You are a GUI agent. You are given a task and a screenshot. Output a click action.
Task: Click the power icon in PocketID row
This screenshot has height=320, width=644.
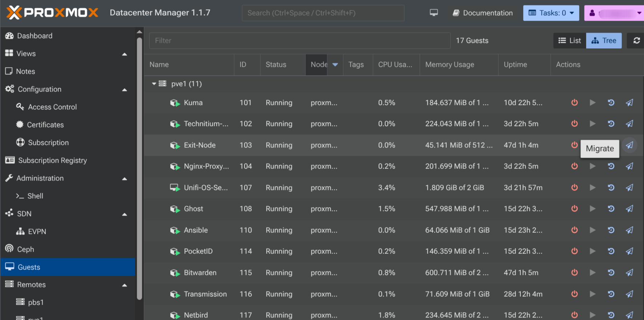pos(574,251)
